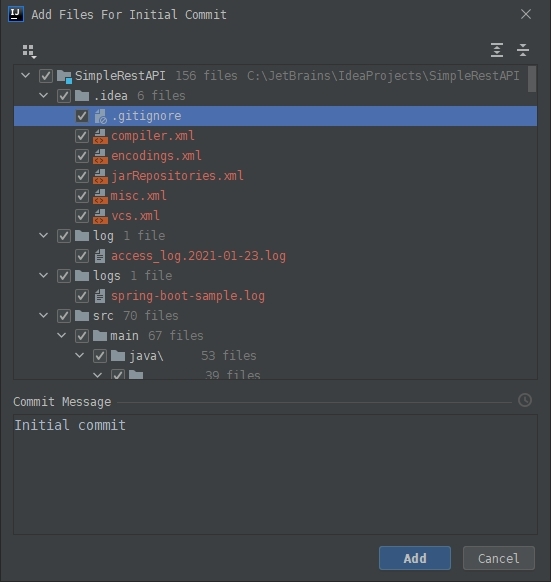Select the vcs.xml file name
Image resolution: width=551 pixels, height=582 pixels.
tap(135, 216)
